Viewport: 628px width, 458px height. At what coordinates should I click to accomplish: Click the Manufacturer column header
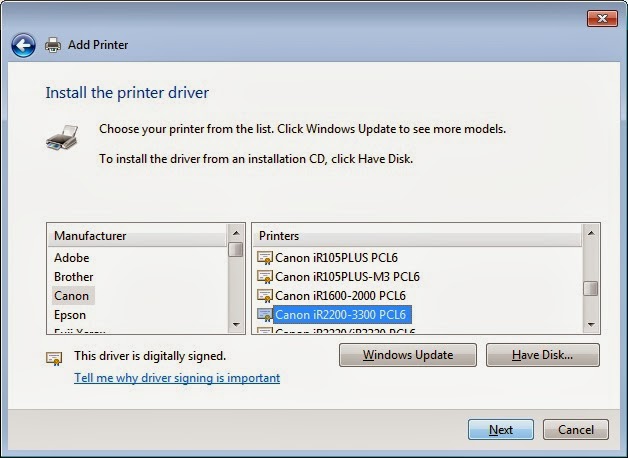pos(137,236)
